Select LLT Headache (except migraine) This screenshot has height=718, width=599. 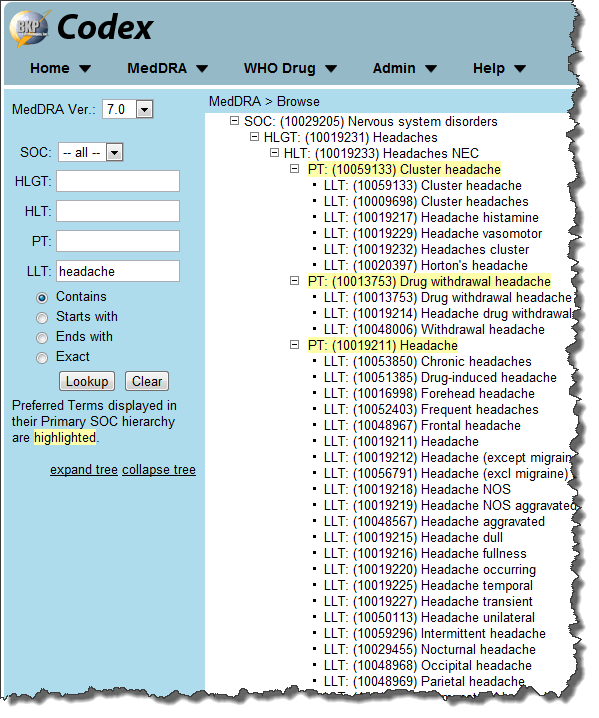(x=448, y=458)
